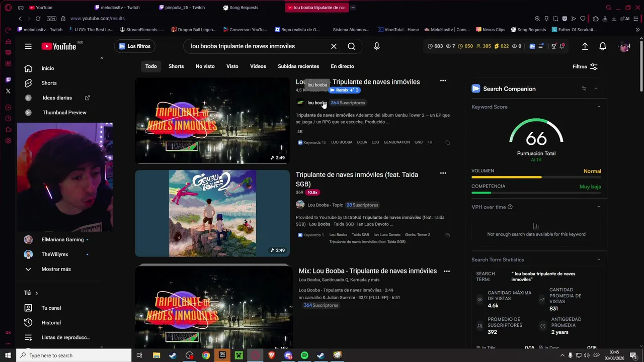Open Opera sidebar settings gear
Viewport: 644px width, 362px height.
[8, 141]
